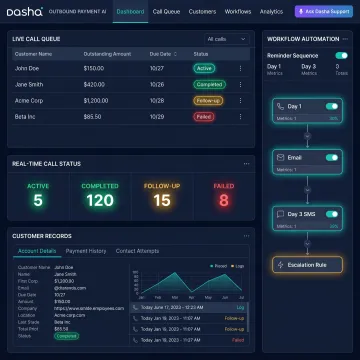Select the Payment History tab
360x360 pixels.
pyautogui.click(x=86, y=251)
